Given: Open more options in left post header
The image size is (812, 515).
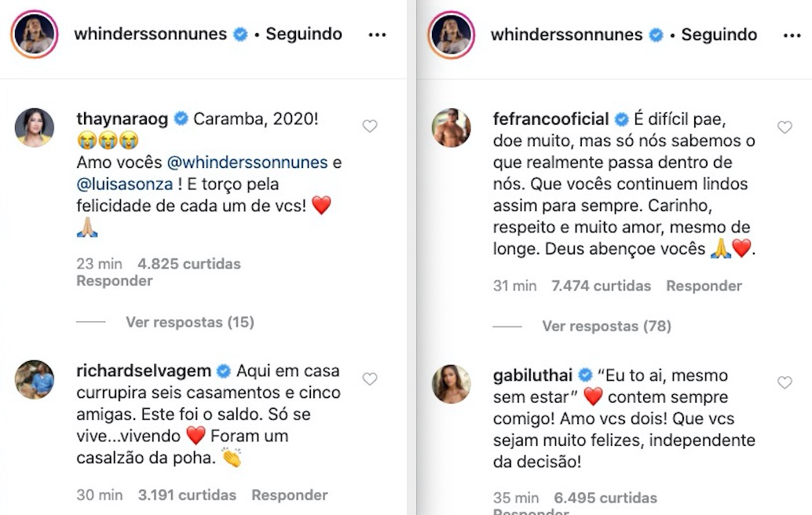Looking at the screenshot, I should (x=378, y=35).
